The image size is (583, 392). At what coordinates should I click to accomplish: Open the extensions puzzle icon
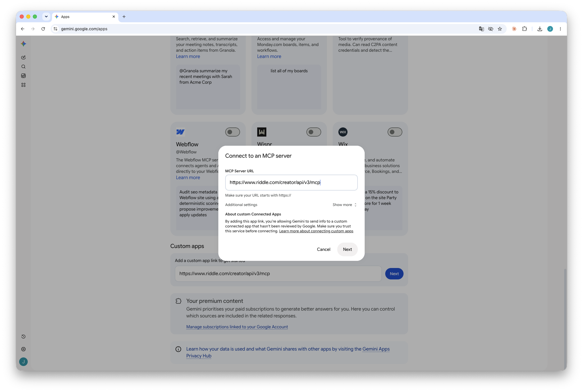pyautogui.click(x=524, y=29)
